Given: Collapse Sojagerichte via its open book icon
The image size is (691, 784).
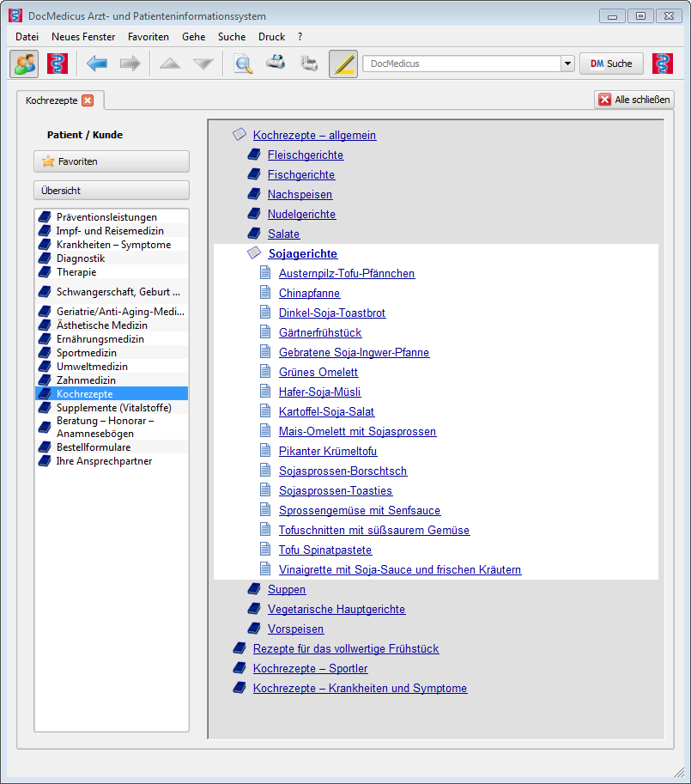Looking at the screenshot, I should [254, 252].
